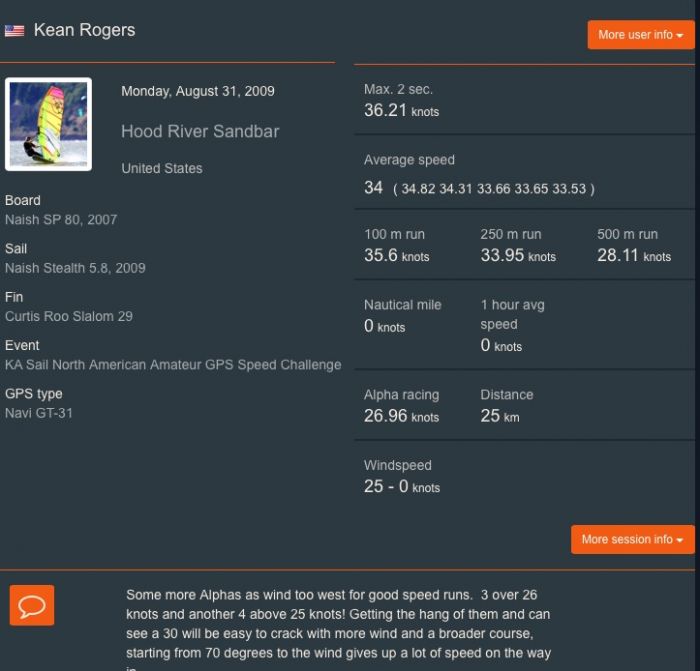This screenshot has width=700, height=671.
Task: Click the US flag icon
Action: point(14,31)
